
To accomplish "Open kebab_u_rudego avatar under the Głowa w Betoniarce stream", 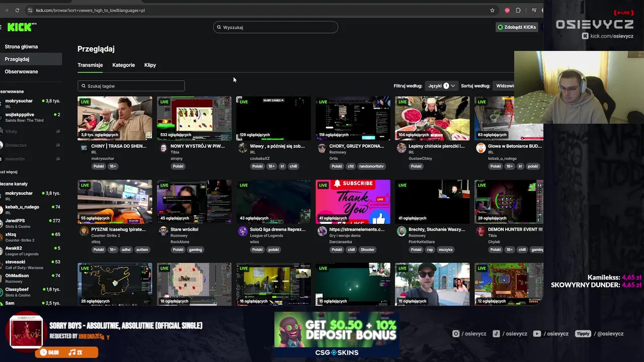I will [481, 148].
